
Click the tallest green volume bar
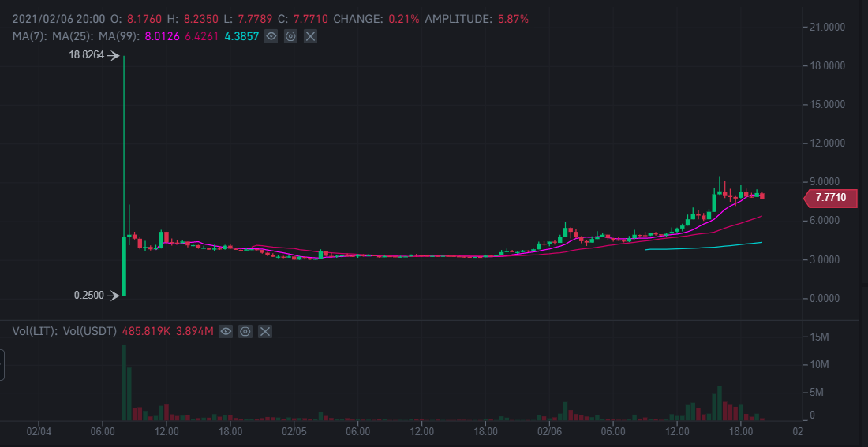pos(124,382)
